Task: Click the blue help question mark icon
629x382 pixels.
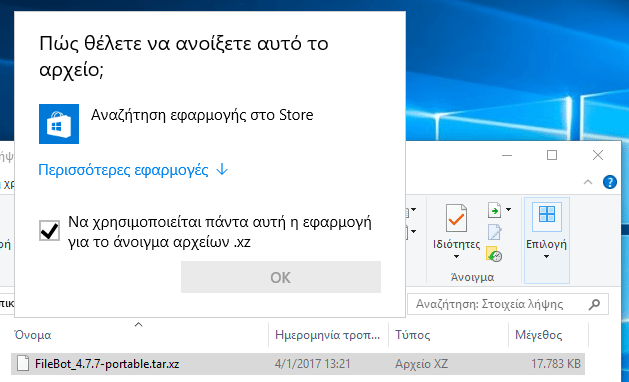Action: (610, 182)
